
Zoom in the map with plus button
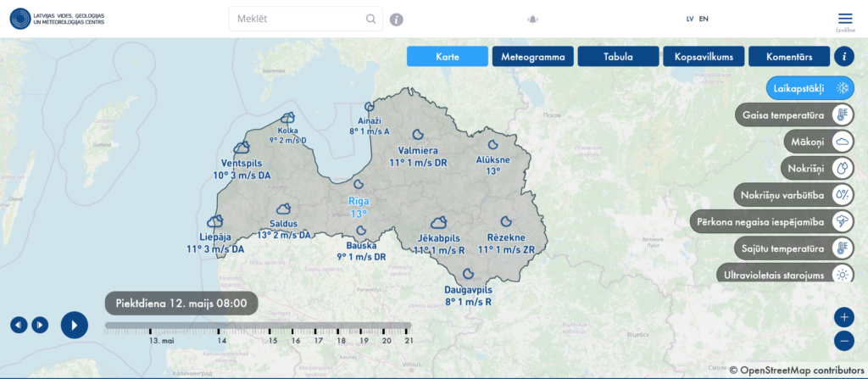[x=843, y=317]
